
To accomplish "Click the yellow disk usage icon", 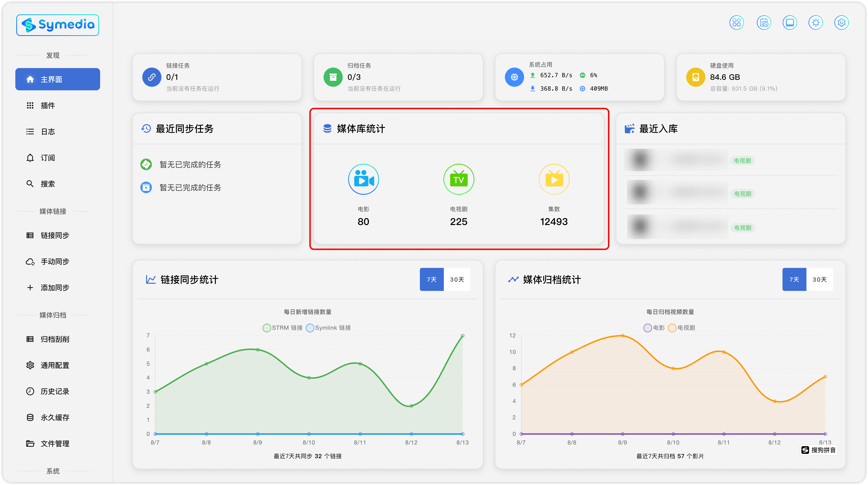I will tap(696, 77).
